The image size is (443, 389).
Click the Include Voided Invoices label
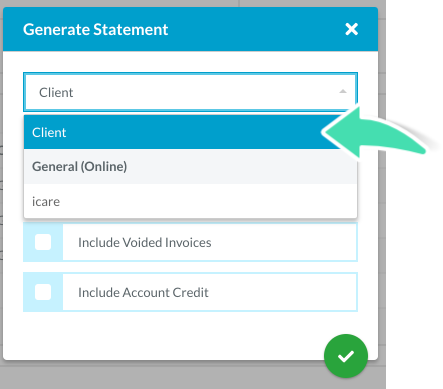pyautogui.click(x=145, y=242)
